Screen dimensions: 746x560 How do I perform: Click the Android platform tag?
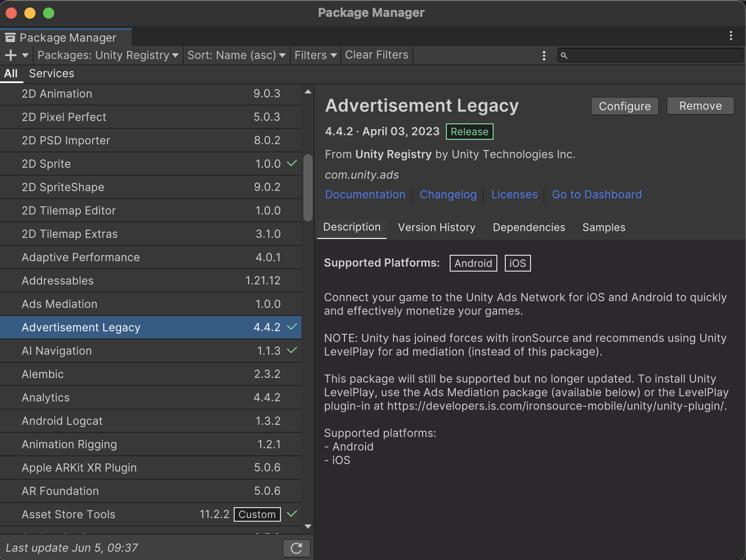pos(473,263)
